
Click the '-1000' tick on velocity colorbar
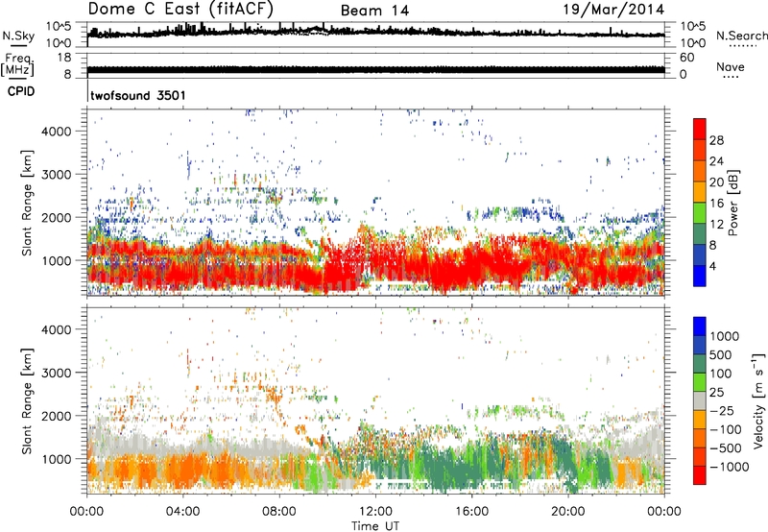click(x=729, y=467)
